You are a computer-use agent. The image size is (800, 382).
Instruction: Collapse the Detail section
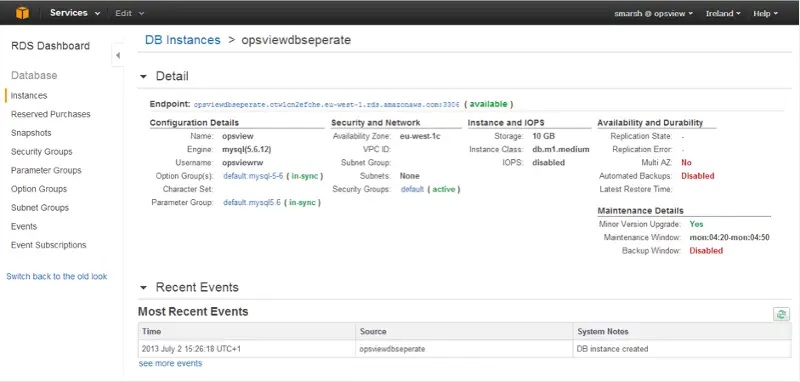pyautogui.click(x=144, y=77)
